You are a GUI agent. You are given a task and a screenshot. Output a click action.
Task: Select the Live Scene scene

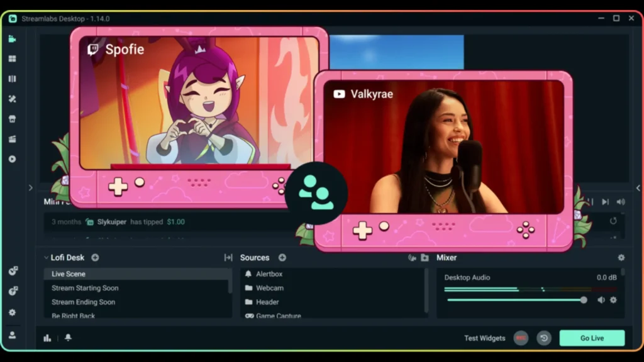137,274
